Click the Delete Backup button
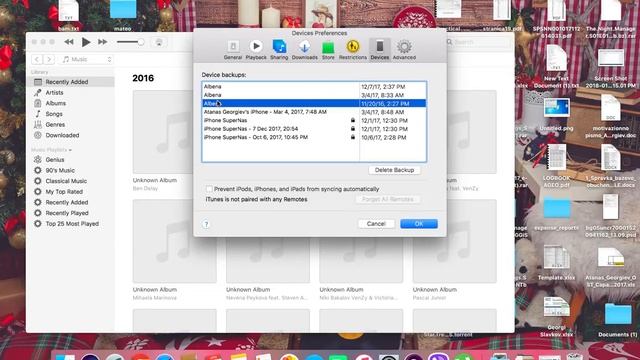 (394, 170)
